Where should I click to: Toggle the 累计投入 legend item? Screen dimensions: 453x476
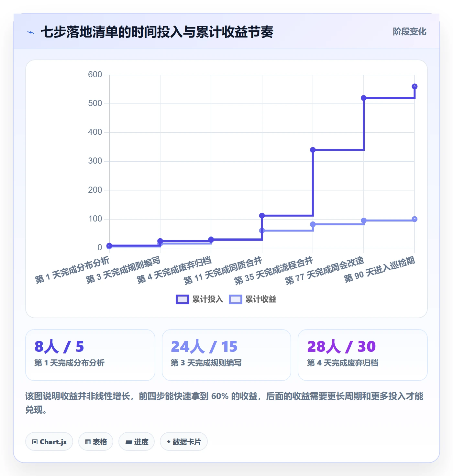coord(200,299)
